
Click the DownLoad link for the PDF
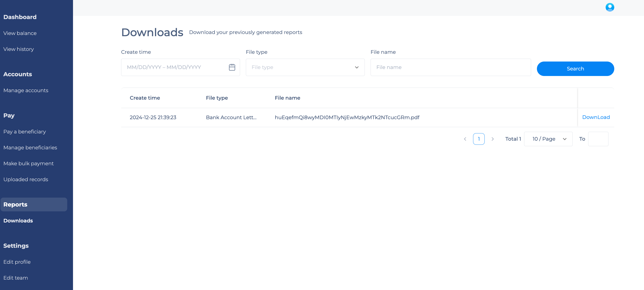(596, 117)
